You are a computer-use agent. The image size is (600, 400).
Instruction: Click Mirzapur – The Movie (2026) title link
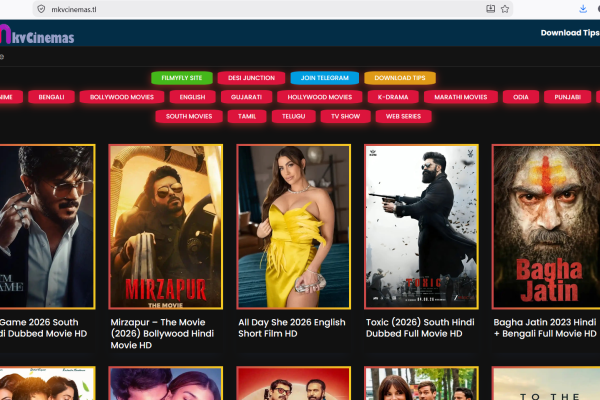162,334
